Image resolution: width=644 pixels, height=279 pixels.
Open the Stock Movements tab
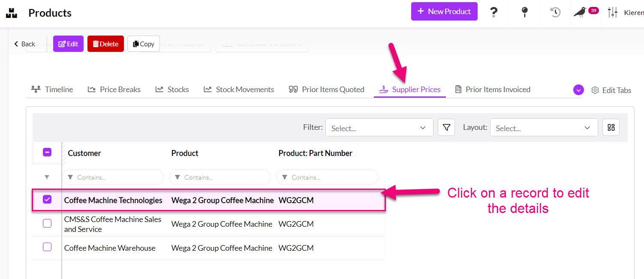(x=239, y=90)
